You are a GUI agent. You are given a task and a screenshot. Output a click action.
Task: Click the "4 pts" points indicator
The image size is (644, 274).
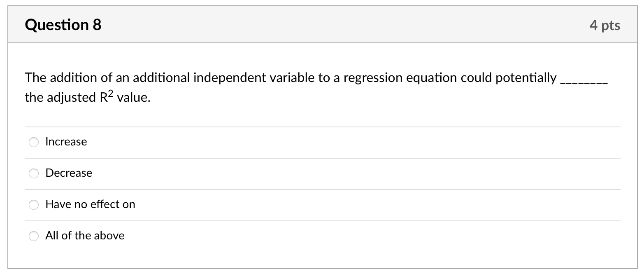coord(606,25)
